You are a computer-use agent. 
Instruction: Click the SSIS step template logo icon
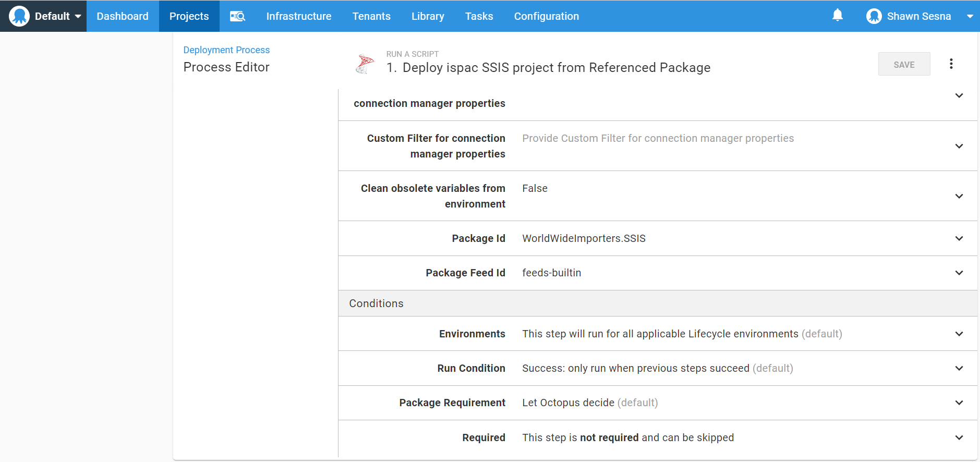365,64
